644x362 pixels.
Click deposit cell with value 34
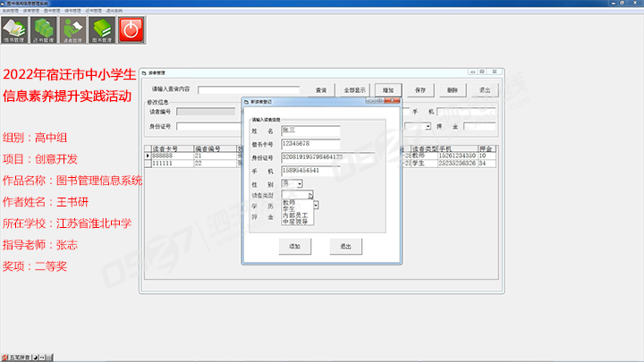pyautogui.click(x=487, y=164)
